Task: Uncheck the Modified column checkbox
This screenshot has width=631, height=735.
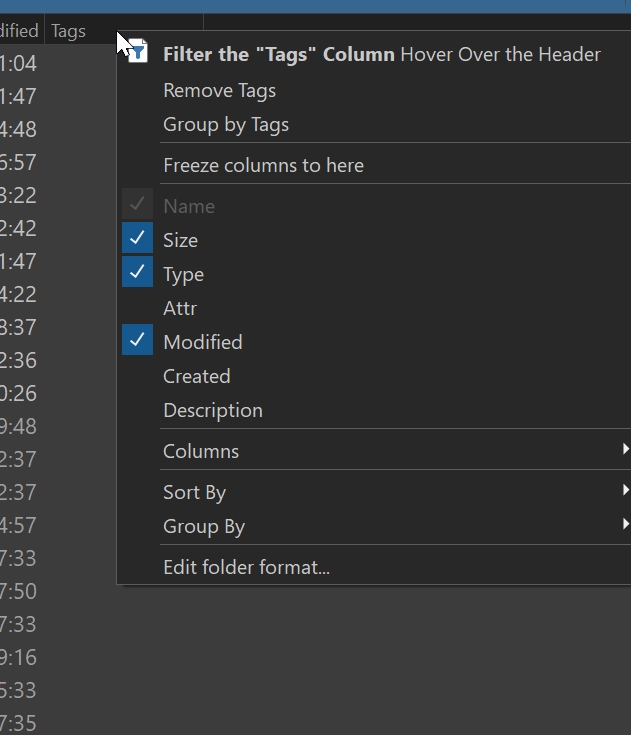Action: [137, 342]
